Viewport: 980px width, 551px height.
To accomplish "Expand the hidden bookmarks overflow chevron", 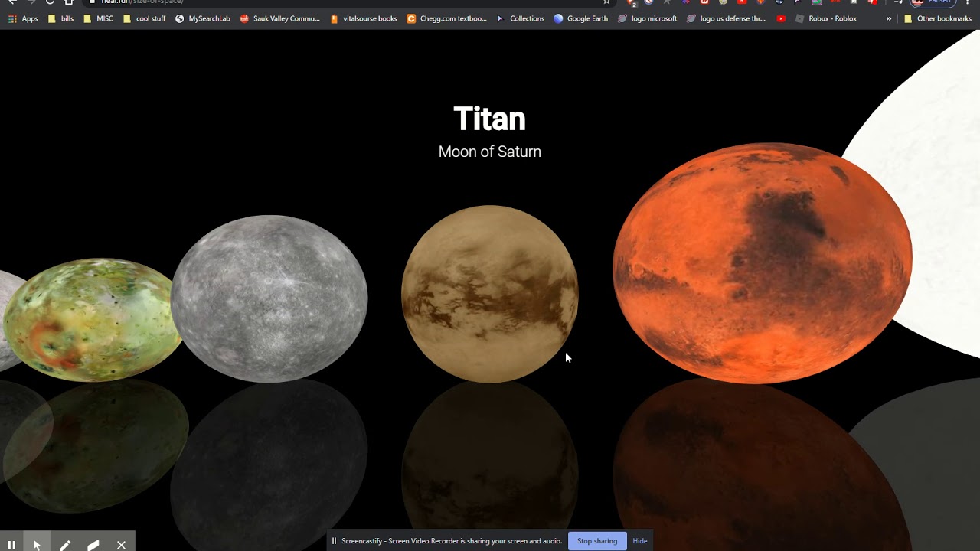I will point(889,18).
